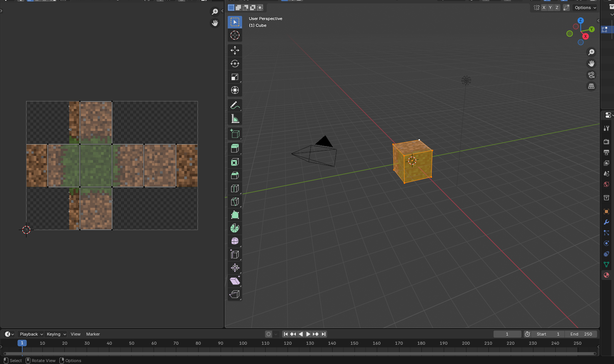614x364 pixels.
Task: Open the Object Data properties tab
Action: 606,264
